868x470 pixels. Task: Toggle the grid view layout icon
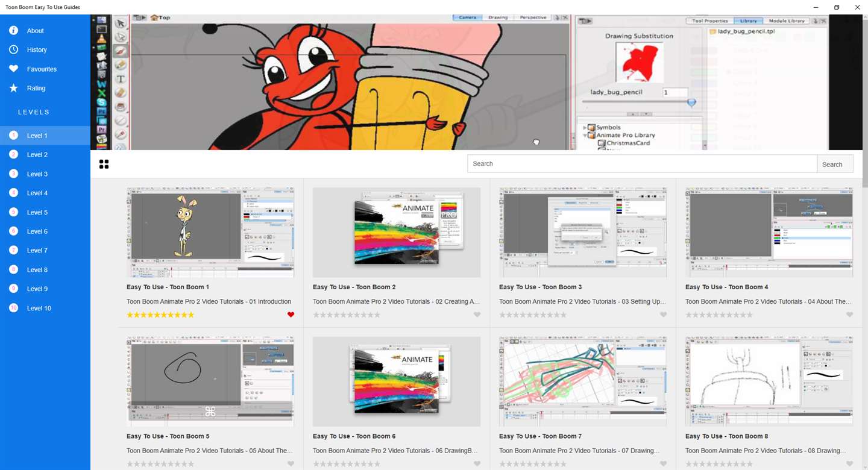pyautogui.click(x=104, y=164)
